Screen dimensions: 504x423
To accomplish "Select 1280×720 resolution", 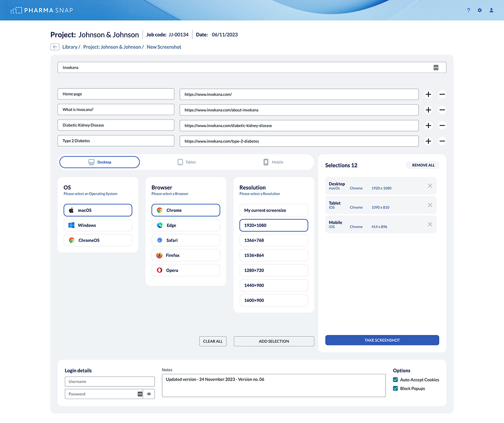I will [x=274, y=270].
